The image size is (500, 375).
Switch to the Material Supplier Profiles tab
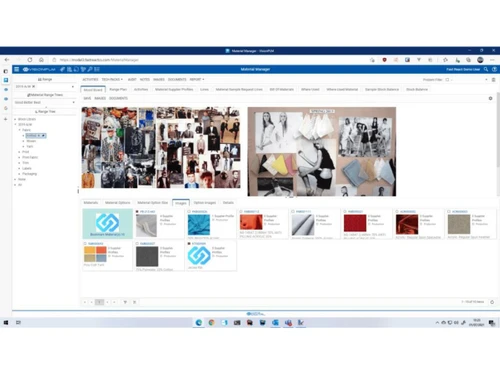tap(174, 89)
